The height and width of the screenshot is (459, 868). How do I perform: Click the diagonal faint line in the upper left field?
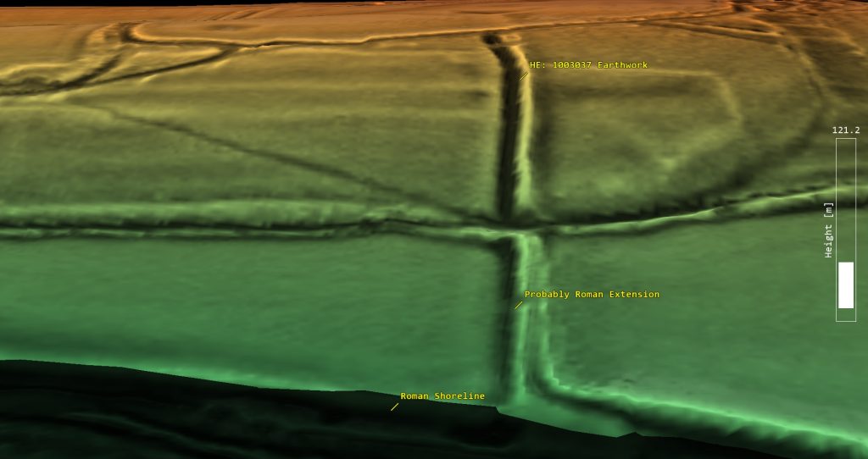254,152
